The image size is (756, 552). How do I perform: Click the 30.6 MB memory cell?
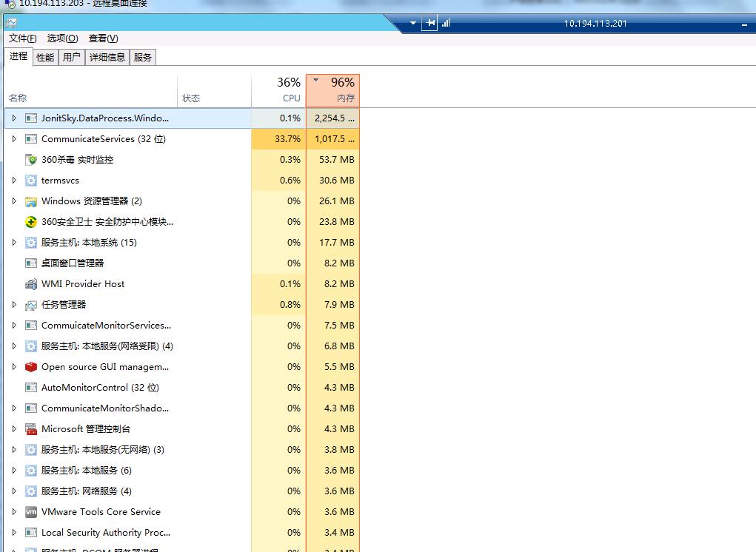pos(333,180)
